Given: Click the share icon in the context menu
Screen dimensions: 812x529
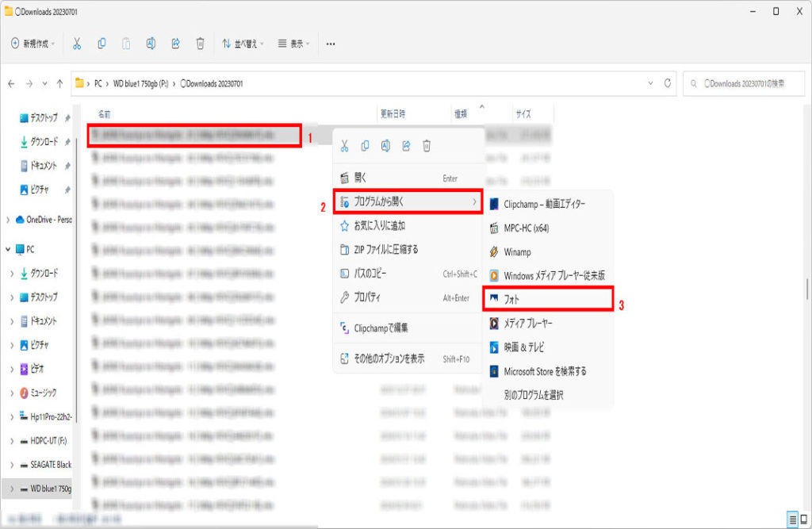Looking at the screenshot, I should tap(406, 146).
